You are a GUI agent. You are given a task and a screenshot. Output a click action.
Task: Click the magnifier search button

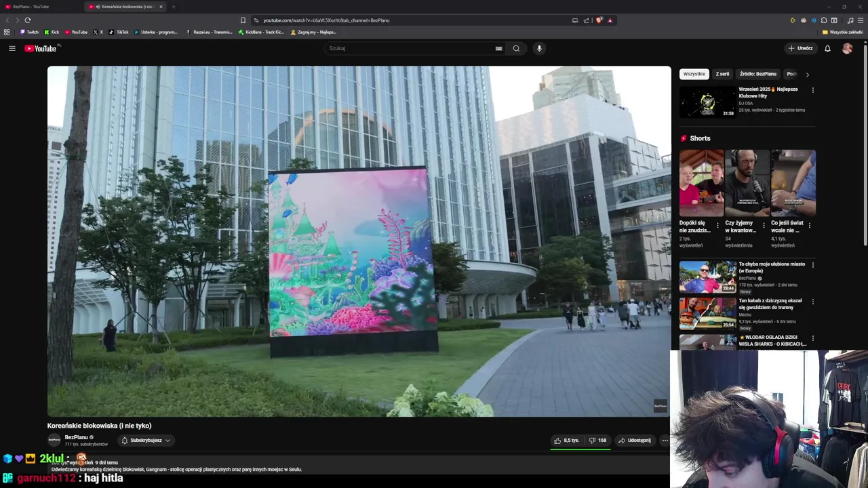(x=516, y=48)
